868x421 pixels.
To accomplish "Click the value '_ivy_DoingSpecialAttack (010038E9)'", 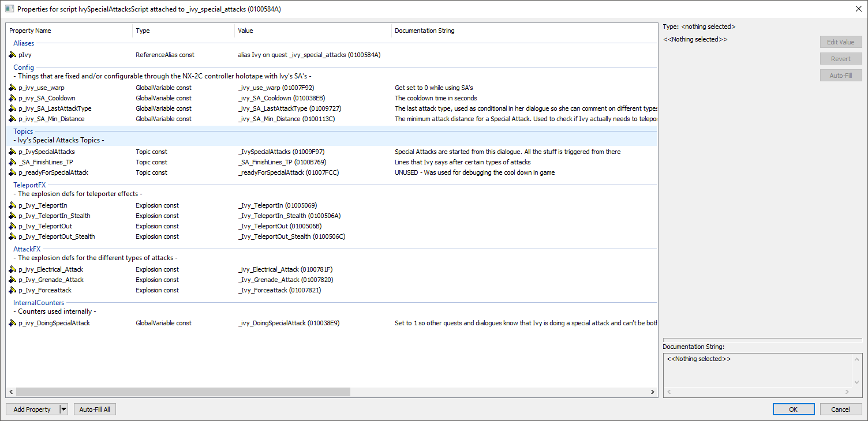I will (x=289, y=323).
